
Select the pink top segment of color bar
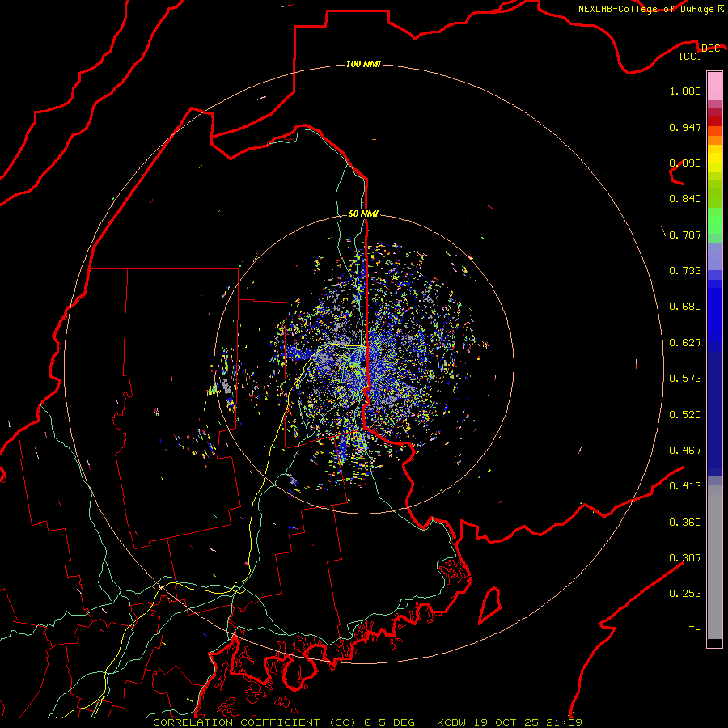click(714, 87)
